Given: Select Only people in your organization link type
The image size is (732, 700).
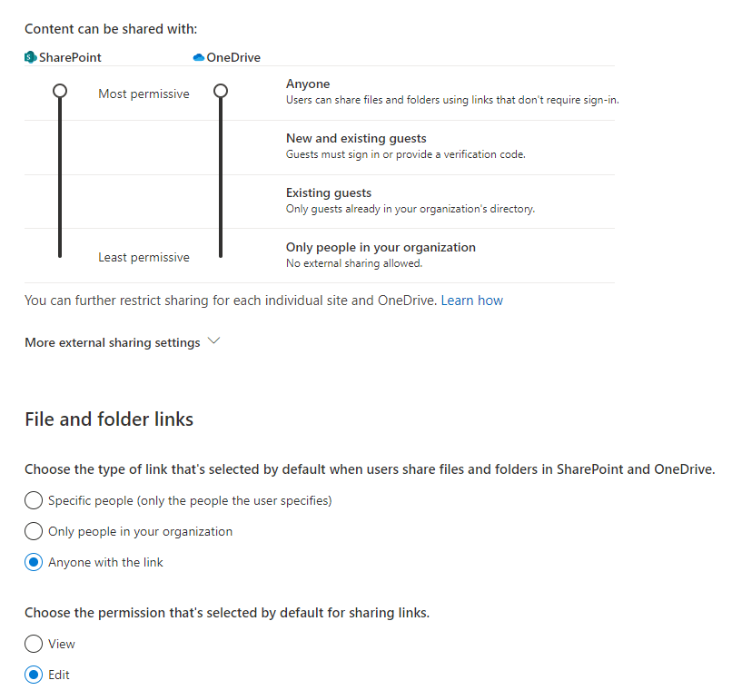Looking at the screenshot, I should pyautogui.click(x=33, y=531).
